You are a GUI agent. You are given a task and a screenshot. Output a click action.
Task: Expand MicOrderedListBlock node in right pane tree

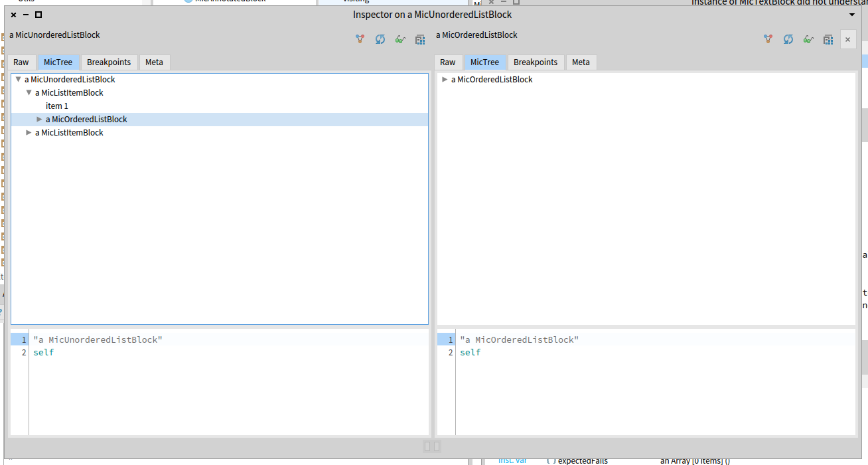pyautogui.click(x=445, y=79)
